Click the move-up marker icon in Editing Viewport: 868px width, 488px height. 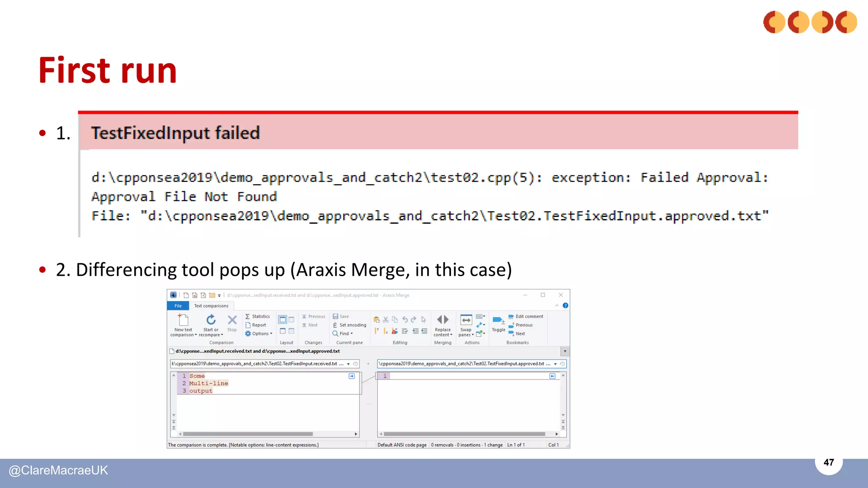(x=376, y=331)
